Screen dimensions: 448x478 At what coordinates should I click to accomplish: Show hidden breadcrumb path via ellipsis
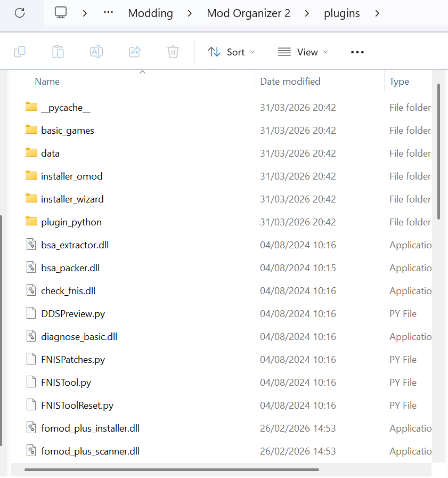point(108,13)
